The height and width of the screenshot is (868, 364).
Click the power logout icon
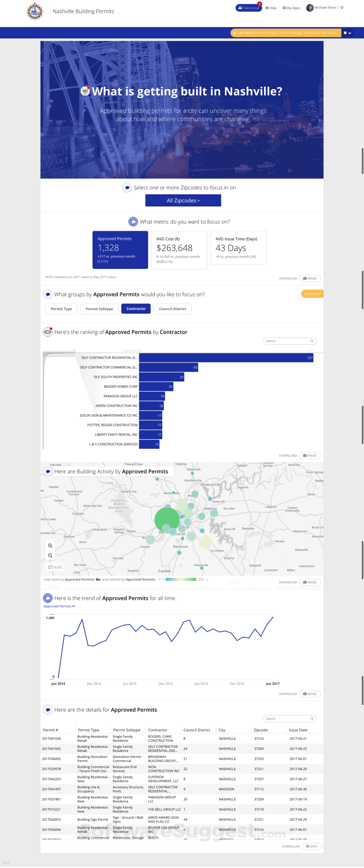click(x=342, y=8)
